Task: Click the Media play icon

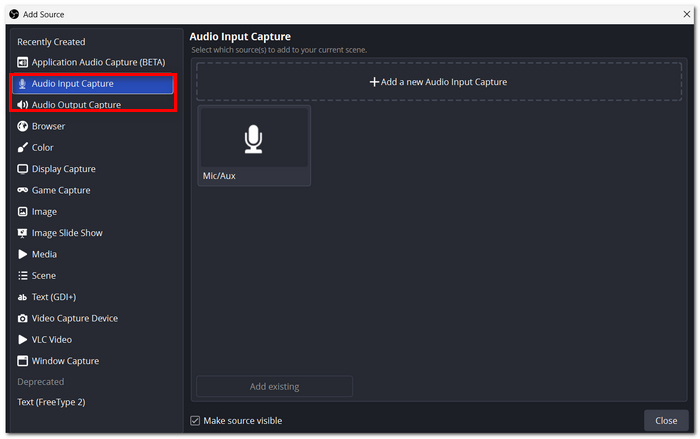Action: [x=22, y=255]
